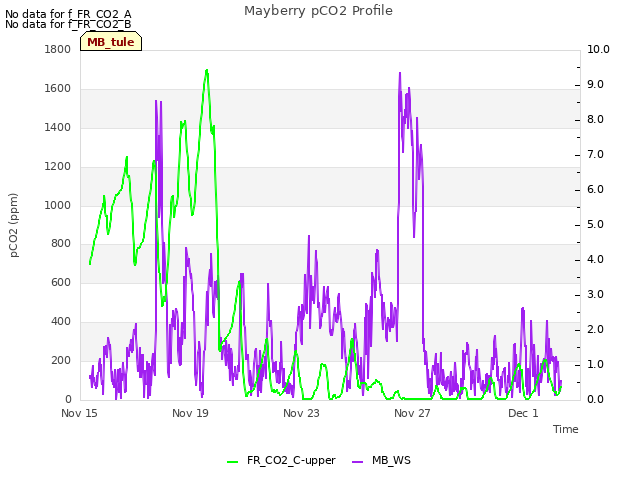Click the 1200 left axis value

(58, 167)
